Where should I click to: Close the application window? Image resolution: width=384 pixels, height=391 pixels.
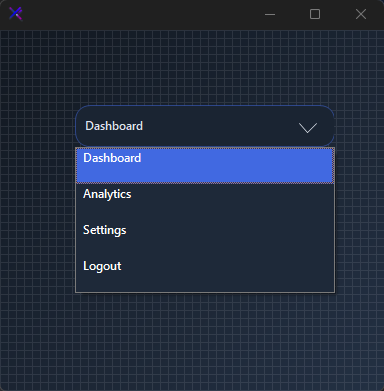pyautogui.click(x=361, y=14)
